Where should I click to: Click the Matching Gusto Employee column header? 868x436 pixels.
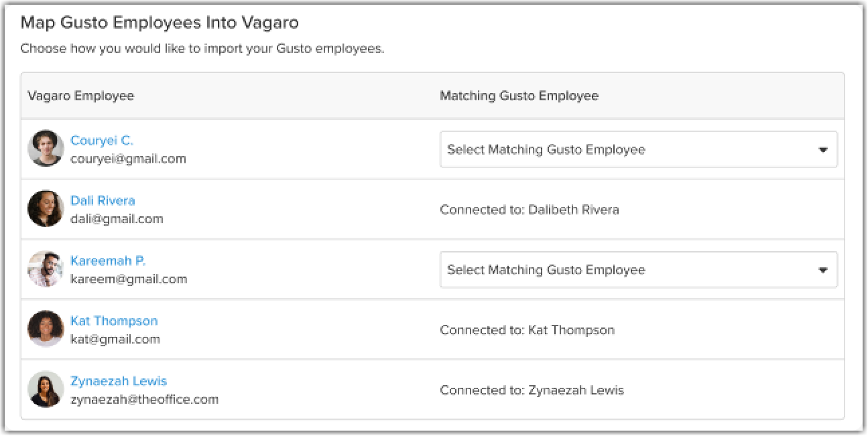(519, 96)
